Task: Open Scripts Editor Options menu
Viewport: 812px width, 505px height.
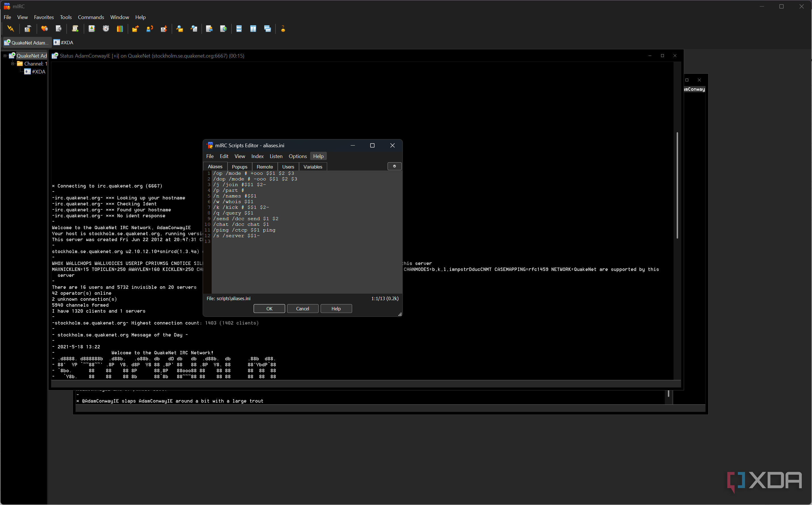Action: [298, 156]
